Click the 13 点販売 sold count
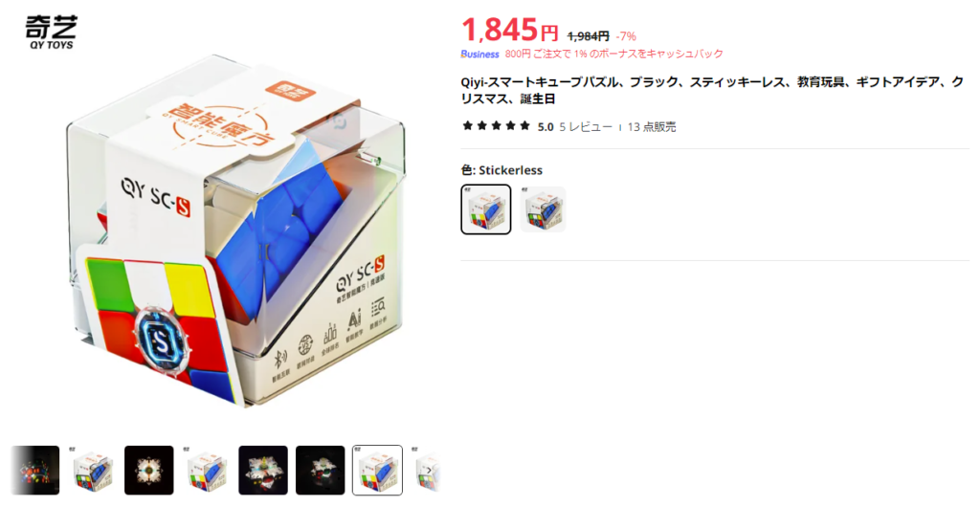Image resolution: width=980 pixels, height=506 pixels. (x=652, y=127)
